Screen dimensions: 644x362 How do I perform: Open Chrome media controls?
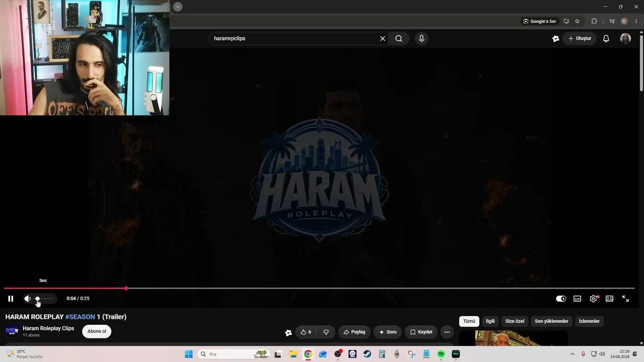(612, 21)
